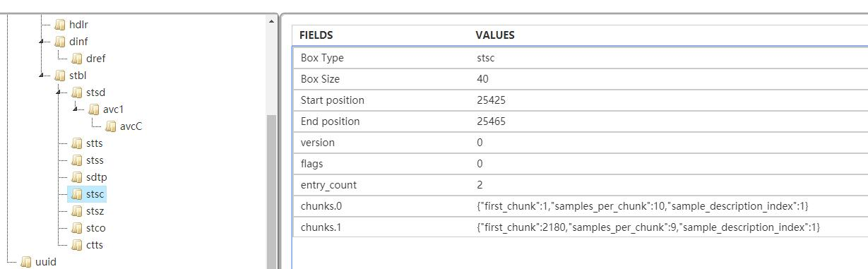
Task: Click the dref box folder icon
Action: tap(77, 59)
